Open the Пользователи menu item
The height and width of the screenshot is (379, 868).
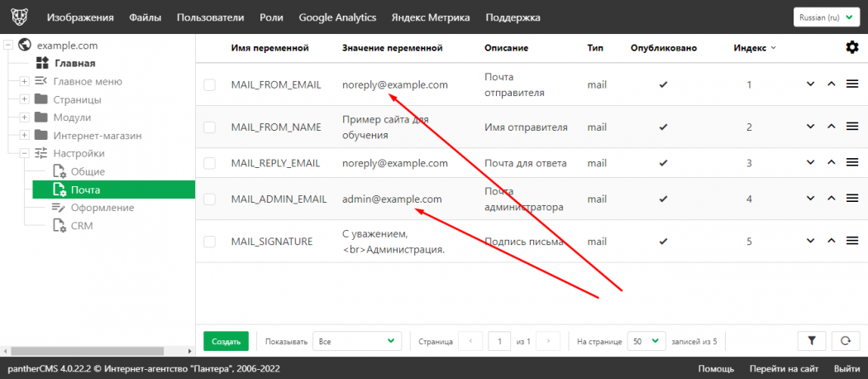[210, 17]
